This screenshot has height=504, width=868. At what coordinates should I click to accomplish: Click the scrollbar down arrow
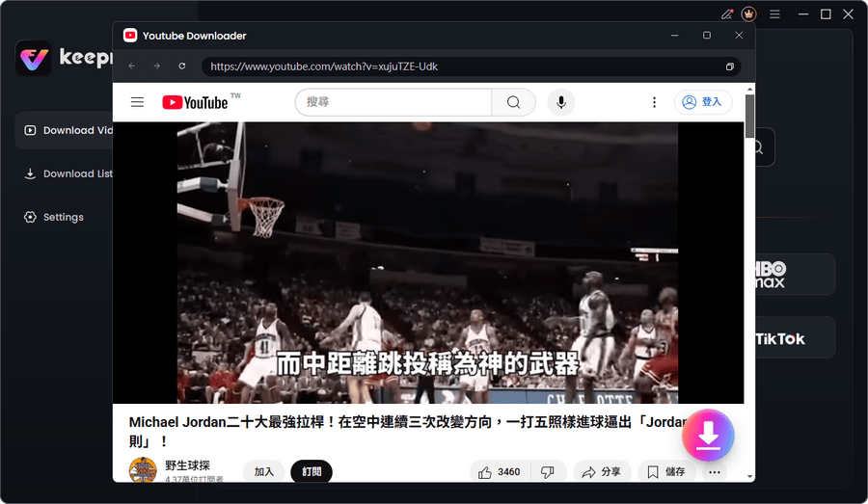pos(749,476)
